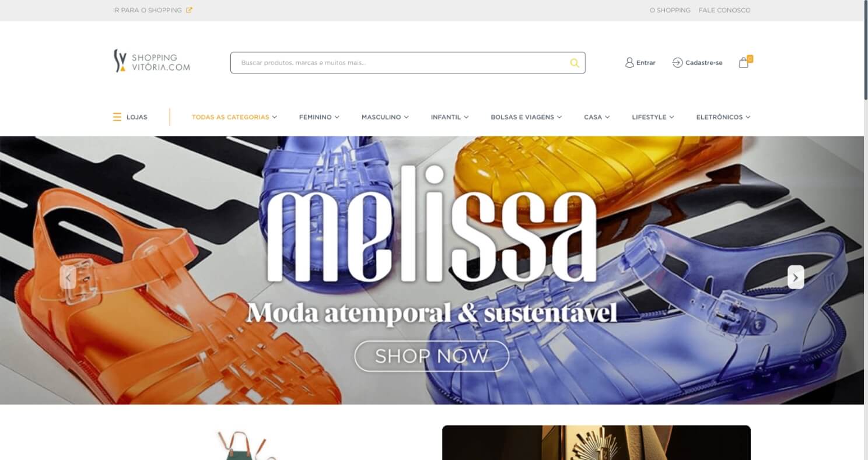Open the Lojas hamburger menu icon
This screenshot has height=460, width=868.
tap(117, 117)
